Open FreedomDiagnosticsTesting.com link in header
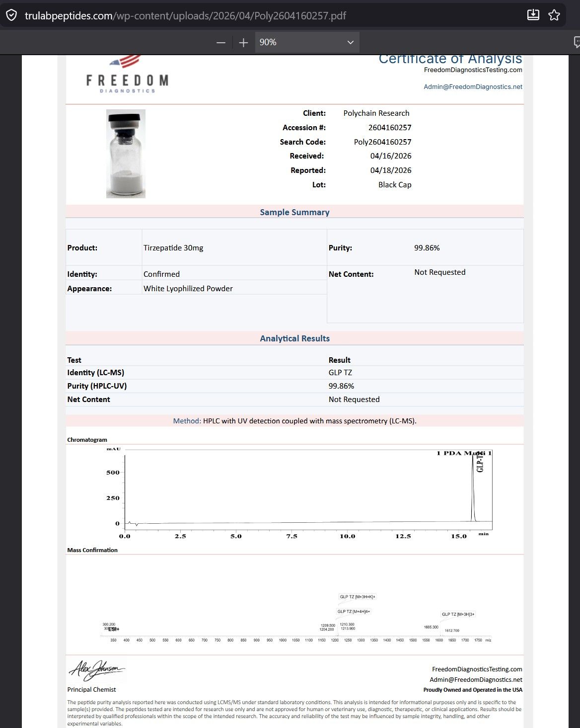Viewport: 580px width, 728px height. click(473, 70)
